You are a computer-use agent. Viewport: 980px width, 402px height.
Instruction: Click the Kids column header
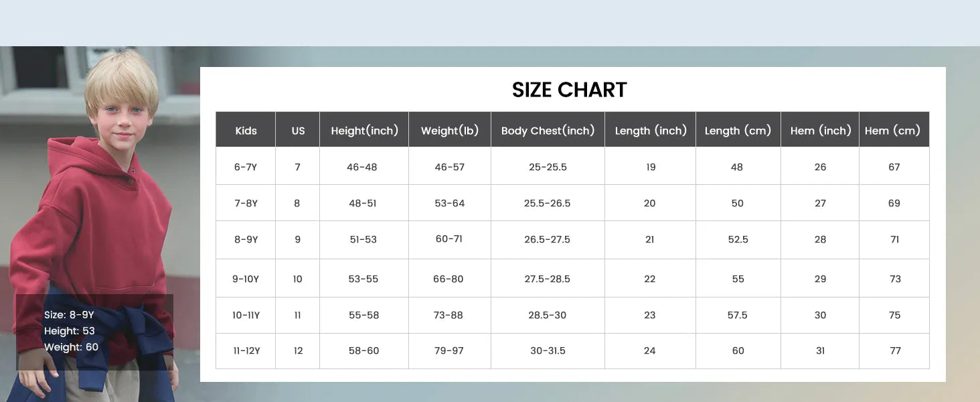[246, 131]
